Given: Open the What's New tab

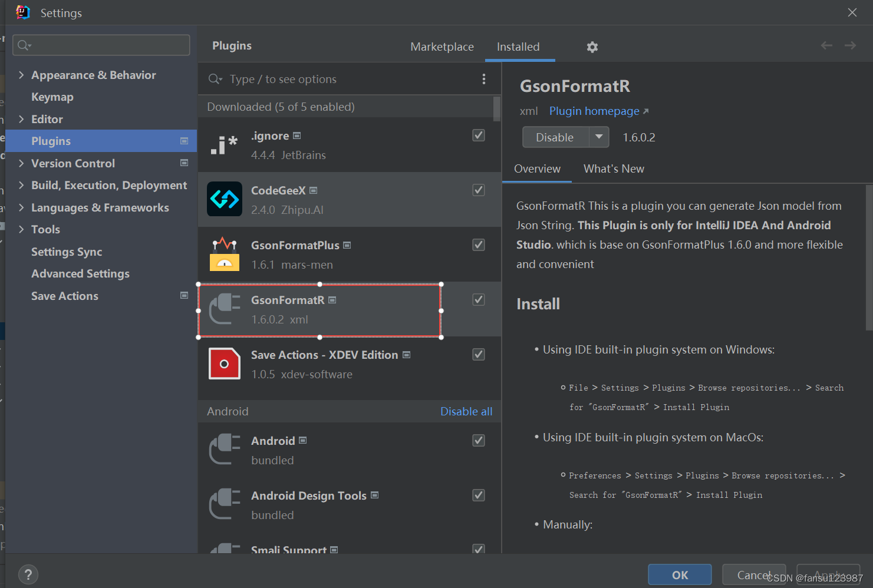Looking at the screenshot, I should 614,169.
